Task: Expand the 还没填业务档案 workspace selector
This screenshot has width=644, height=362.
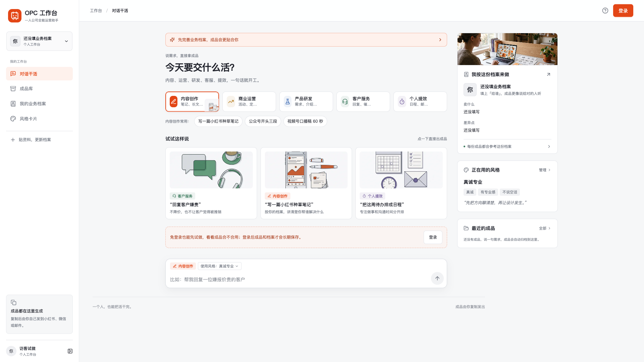Action: [x=39, y=41]
